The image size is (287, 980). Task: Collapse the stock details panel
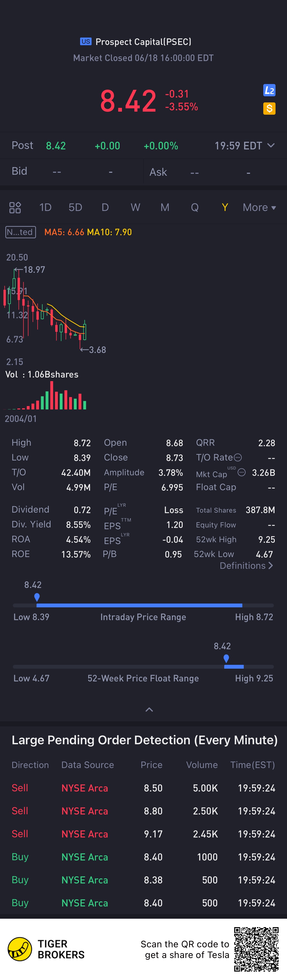pos(149,710)
